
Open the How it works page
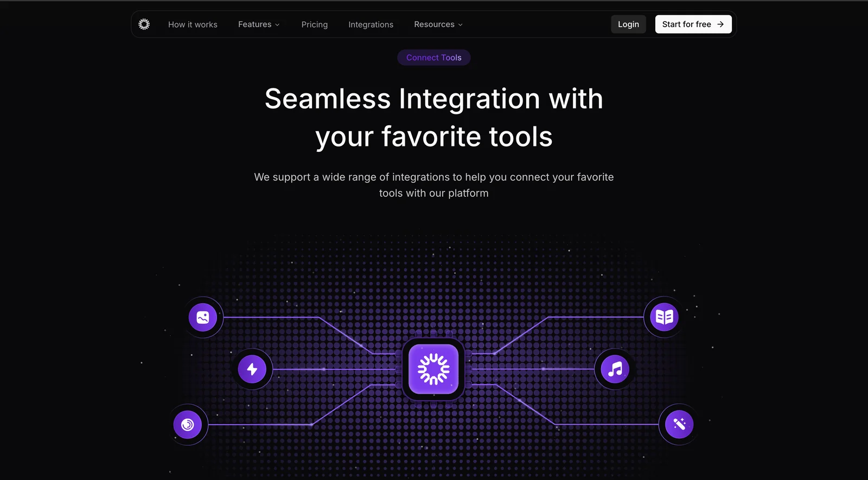[193, 24]
